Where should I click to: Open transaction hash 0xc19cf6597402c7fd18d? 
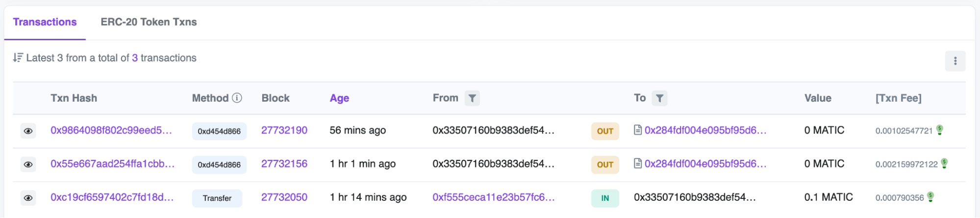point(112,197)
